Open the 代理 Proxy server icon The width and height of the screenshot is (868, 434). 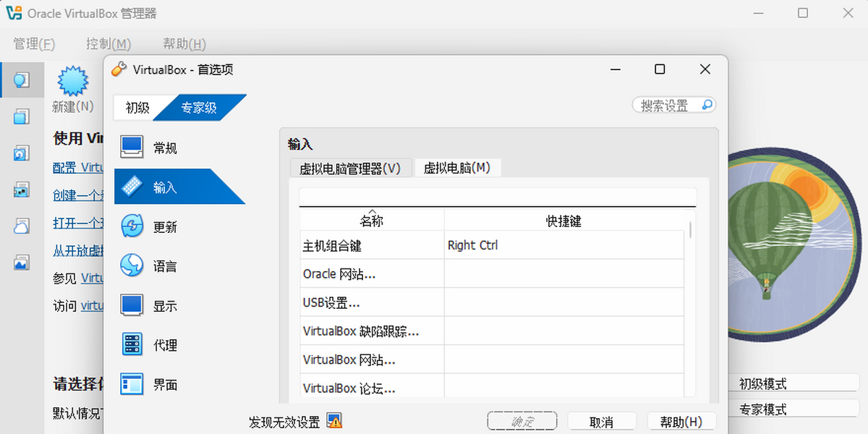pyautogui.click(x=132, y=344)
